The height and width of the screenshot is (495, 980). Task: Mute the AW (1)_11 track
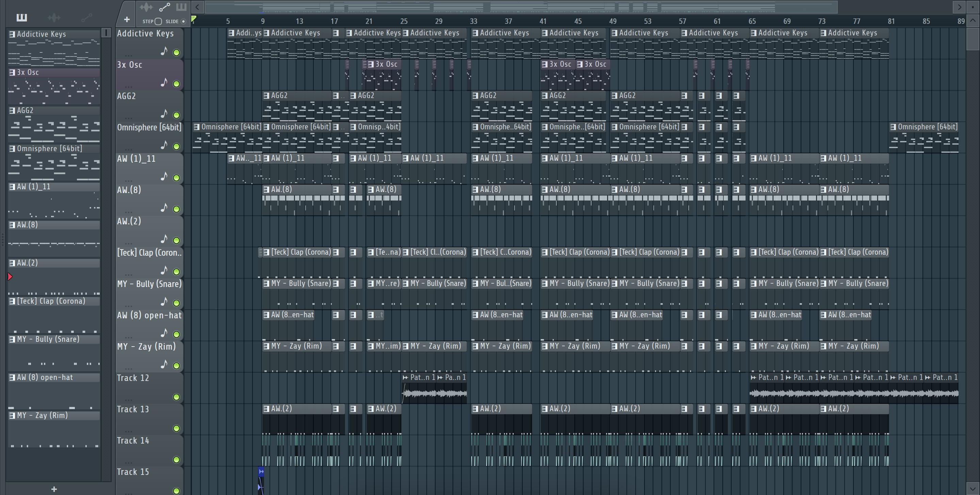pos(177,178)
